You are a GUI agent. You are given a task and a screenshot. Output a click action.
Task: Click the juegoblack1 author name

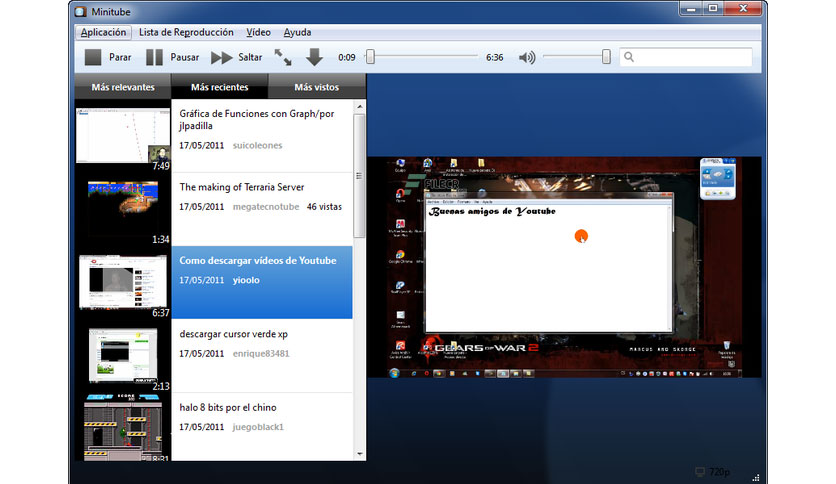(258, 427)
